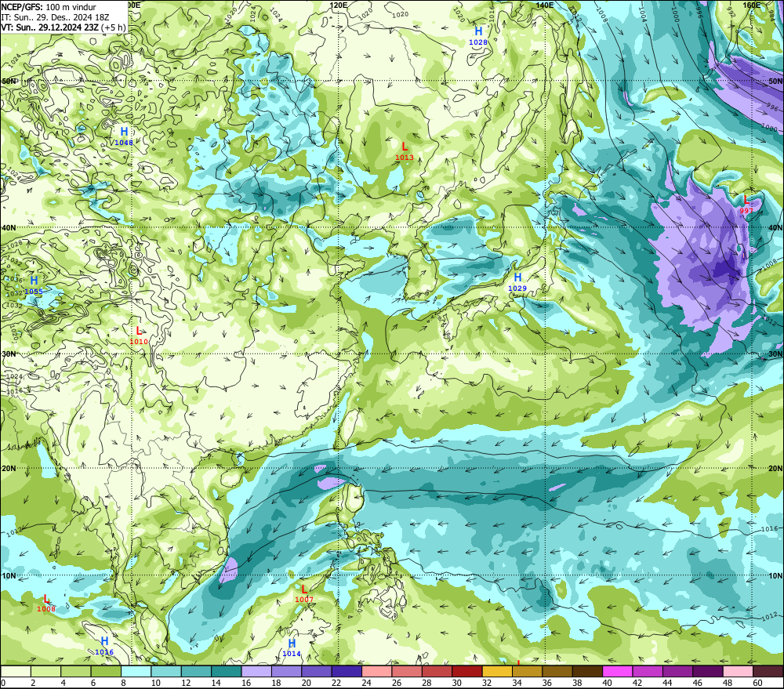The width and height of the screenshot is (784, 689).
Task: Click the 140E longitude label
Action: coord(545,5)
